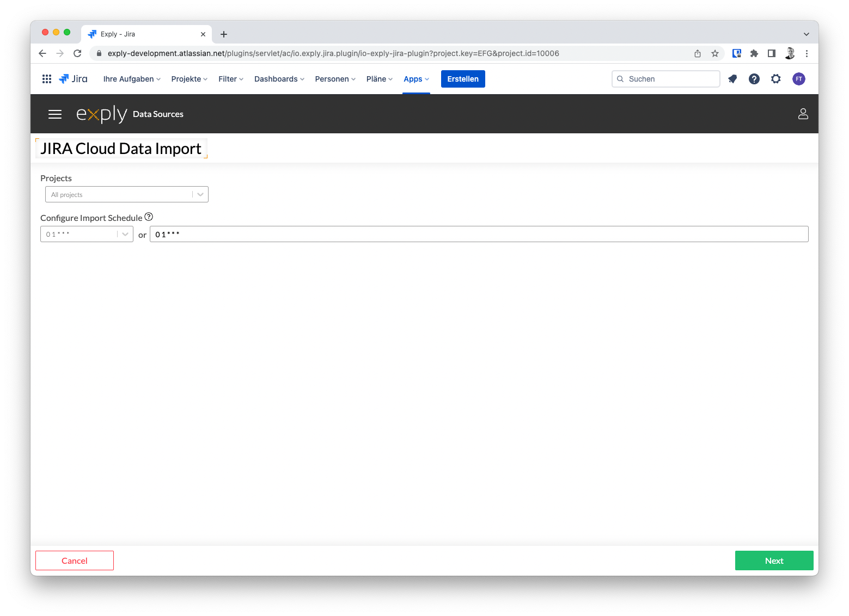Viewport: 849px width, 616px height.
Task: Open the schedule preset dropdown
Action: [x=87, y=234]
